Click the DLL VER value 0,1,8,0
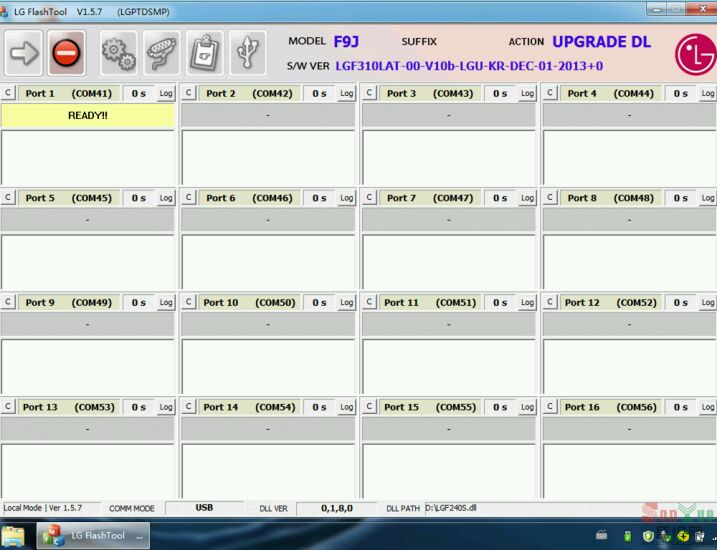Image resolution: width=717 pixels, height=550 pixels. [x=337, y=508]
